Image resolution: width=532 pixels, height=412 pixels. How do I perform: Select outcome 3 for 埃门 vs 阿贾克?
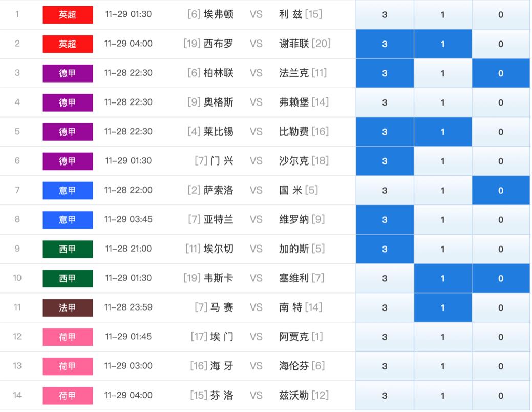tap(385, 337)
